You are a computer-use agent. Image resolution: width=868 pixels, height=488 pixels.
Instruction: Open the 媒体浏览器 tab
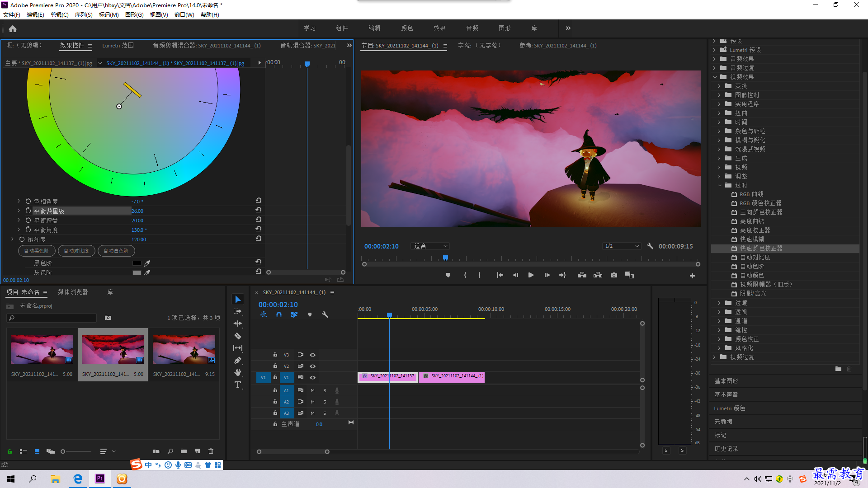click(73, 292)
